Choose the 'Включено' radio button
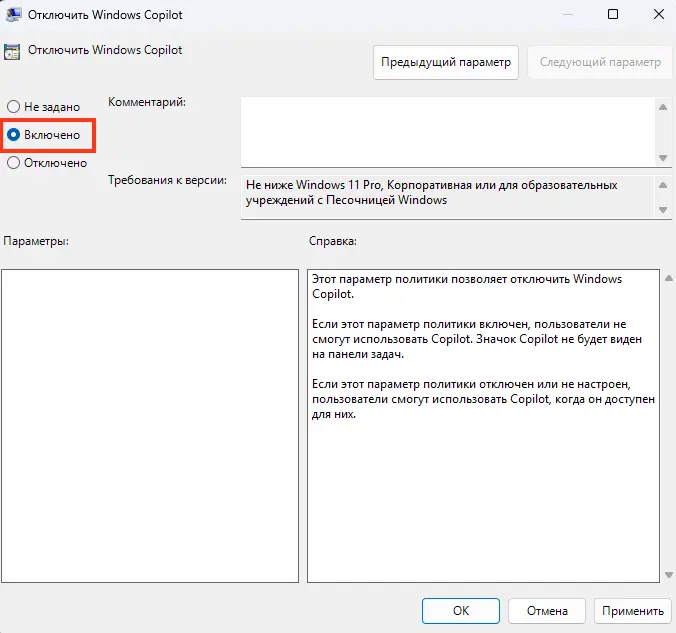This screenshot has width=676, height=633. 14,134
